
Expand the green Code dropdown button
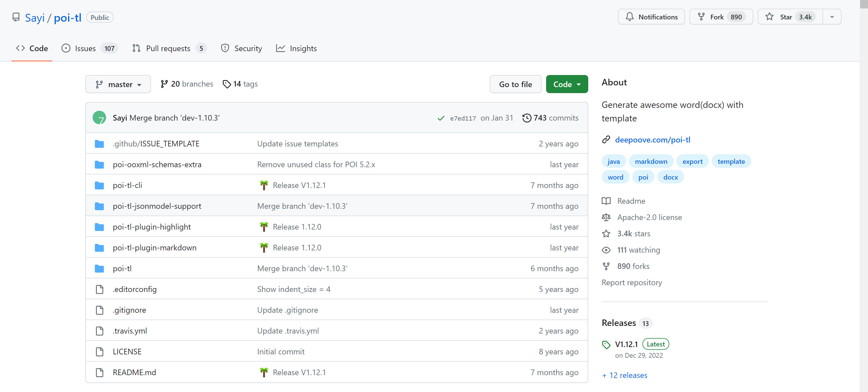pyautogui.click(x=567, y=84)
